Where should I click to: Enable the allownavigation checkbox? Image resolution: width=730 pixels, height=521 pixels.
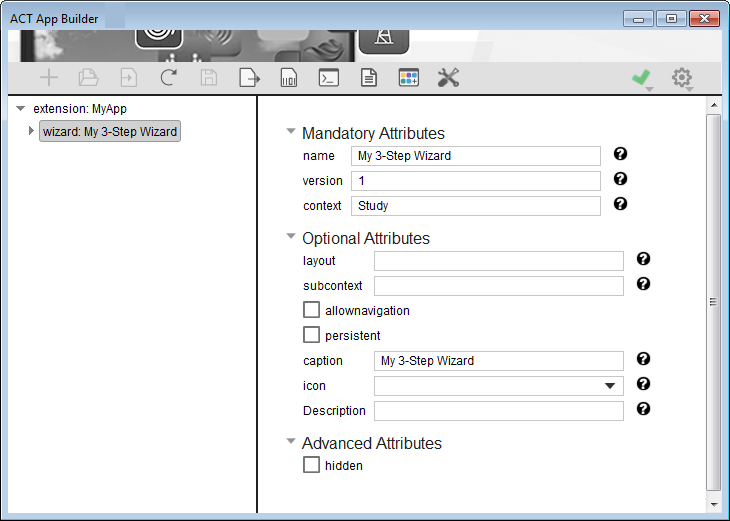pos(311,310)
